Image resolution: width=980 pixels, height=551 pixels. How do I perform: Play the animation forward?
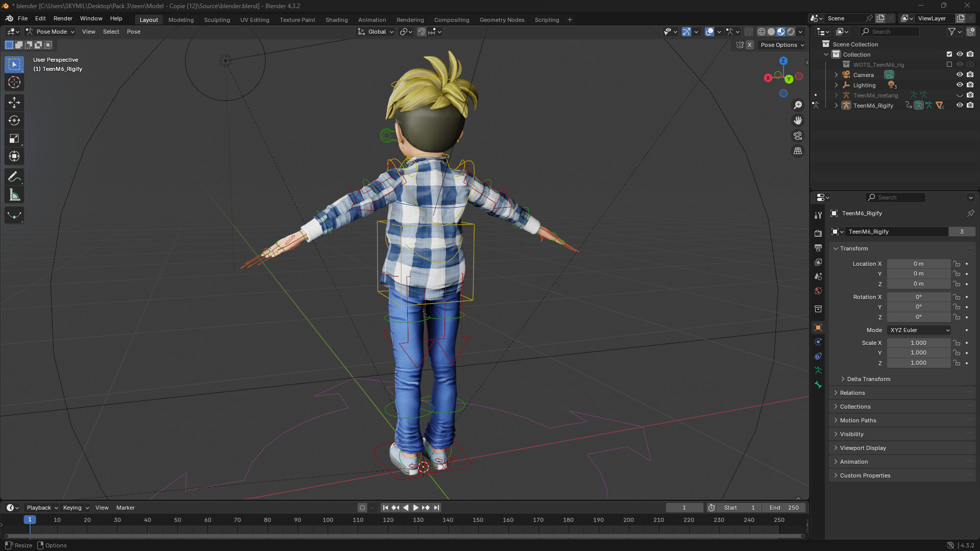(415, 508)
